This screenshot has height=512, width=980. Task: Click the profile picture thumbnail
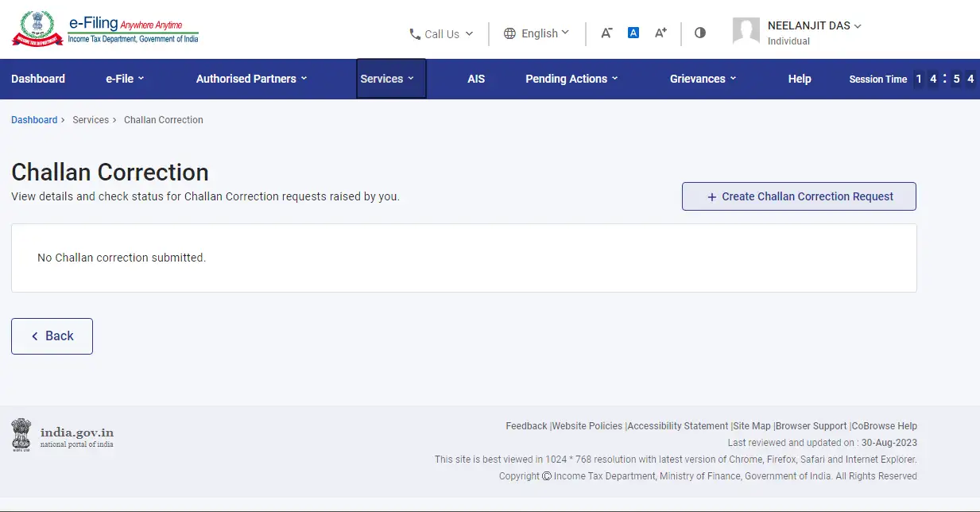746,32
